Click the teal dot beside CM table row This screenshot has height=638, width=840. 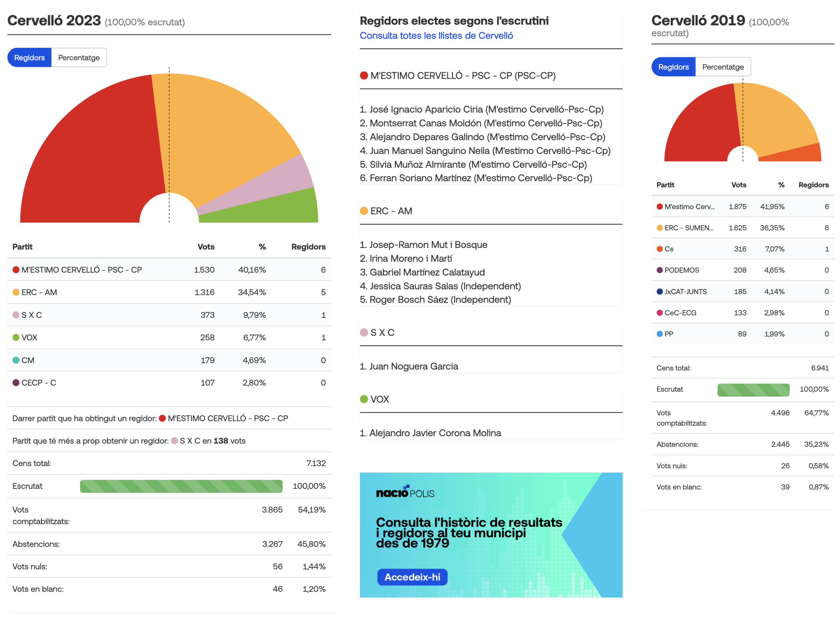[16, 360]
